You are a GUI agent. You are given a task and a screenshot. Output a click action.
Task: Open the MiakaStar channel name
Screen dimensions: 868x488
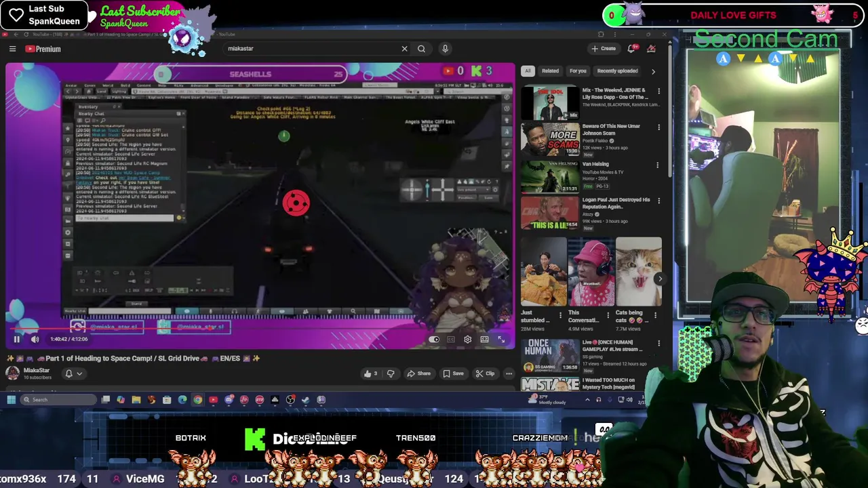37,371
